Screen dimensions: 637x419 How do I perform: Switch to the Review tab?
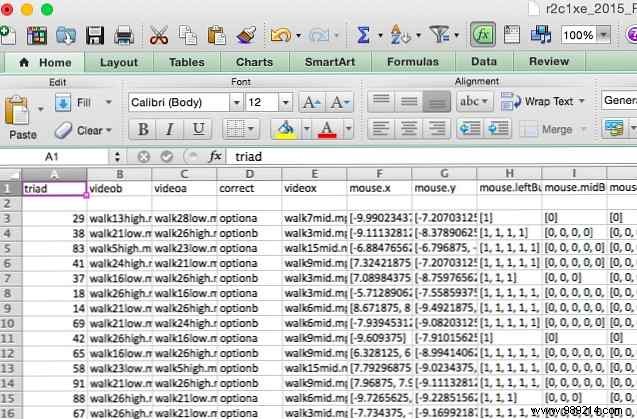click(549, 62)
